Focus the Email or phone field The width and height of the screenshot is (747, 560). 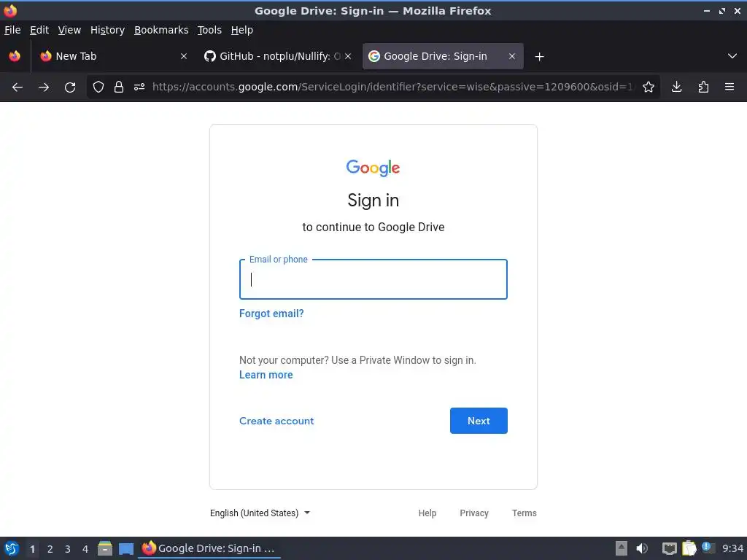[x=373, y=279]
